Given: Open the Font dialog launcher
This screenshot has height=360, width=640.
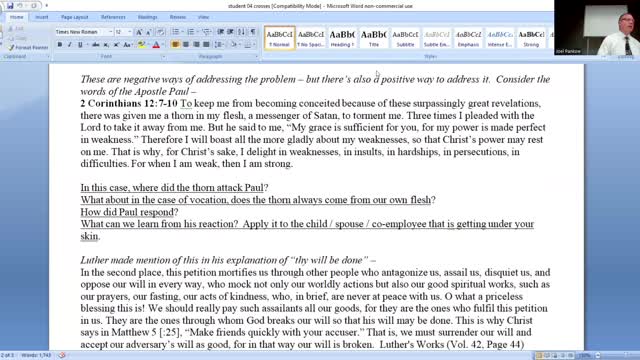Looking at the screenshot, I should (164, 57).
